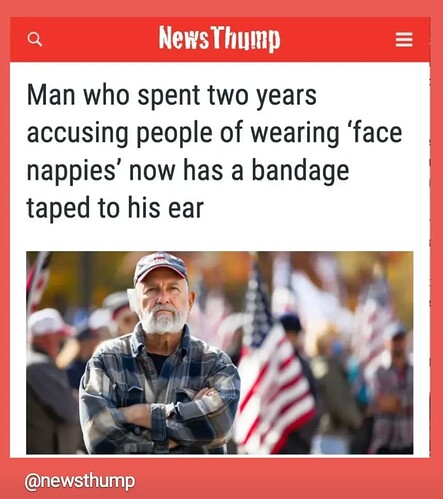Open the hamburger menu icon
Image resolution: width=443 pixels, height=499 pixels.
coord(404,40)
